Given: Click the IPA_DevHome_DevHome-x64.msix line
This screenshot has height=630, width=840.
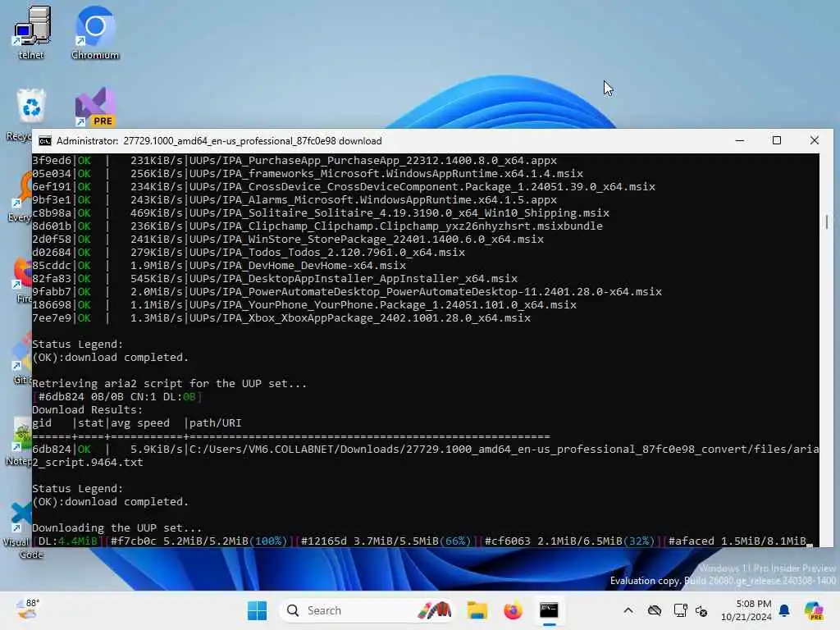Looking at the screenshot, I should [219, 265].
